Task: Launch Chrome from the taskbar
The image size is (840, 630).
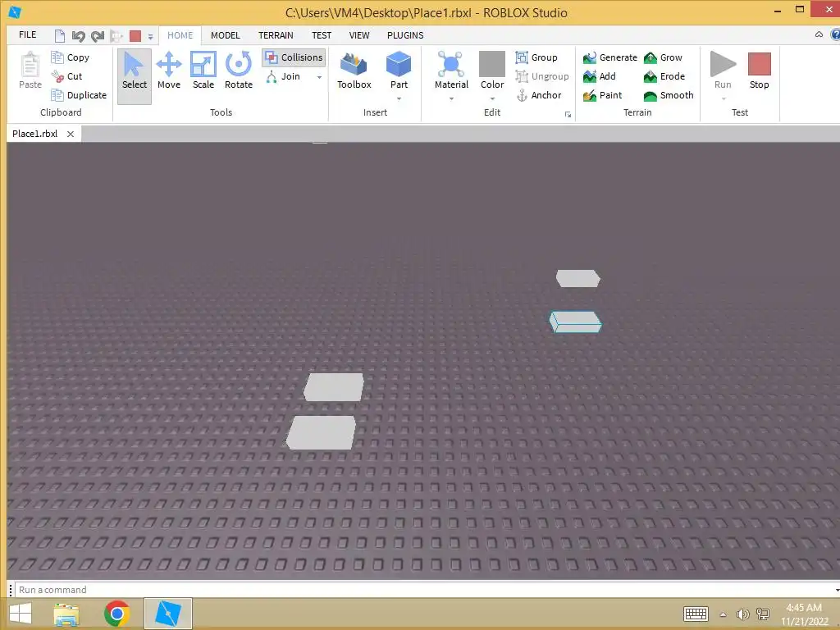Action: pyautogui.click(x=116, y=614)
